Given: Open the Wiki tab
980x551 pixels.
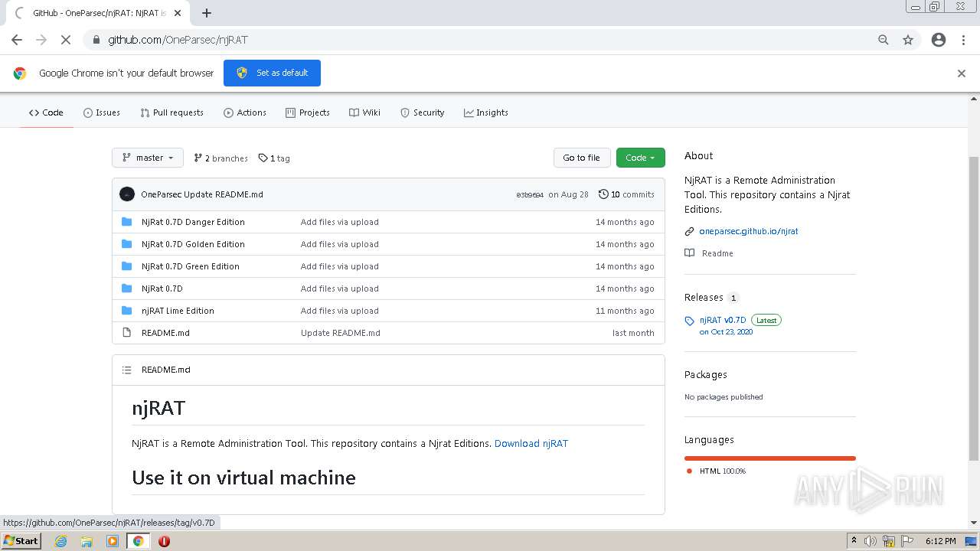Looking at the screenshot, I should (365, 112).
